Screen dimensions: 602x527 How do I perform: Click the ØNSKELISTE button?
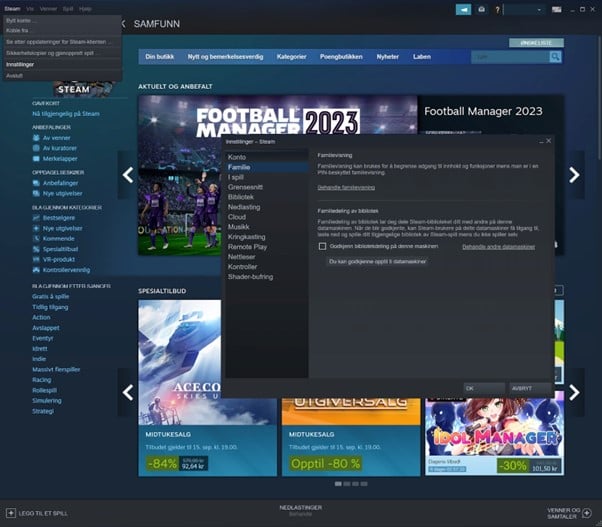536,43
